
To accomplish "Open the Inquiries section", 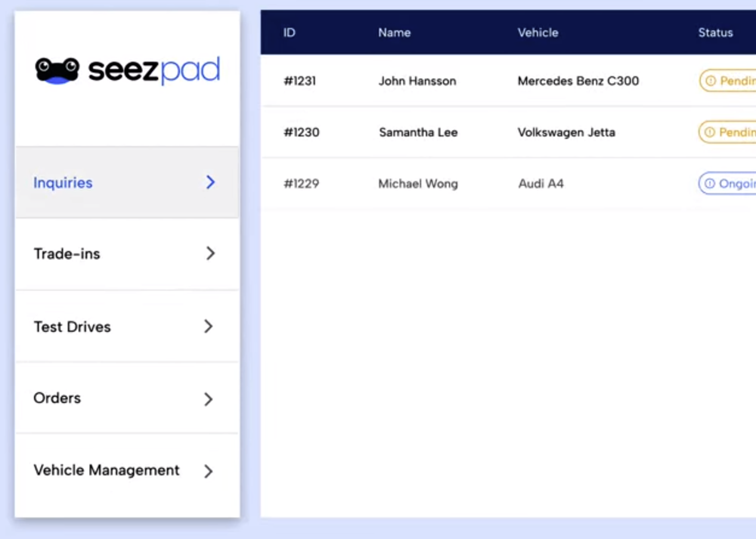I will coord(63,182).
